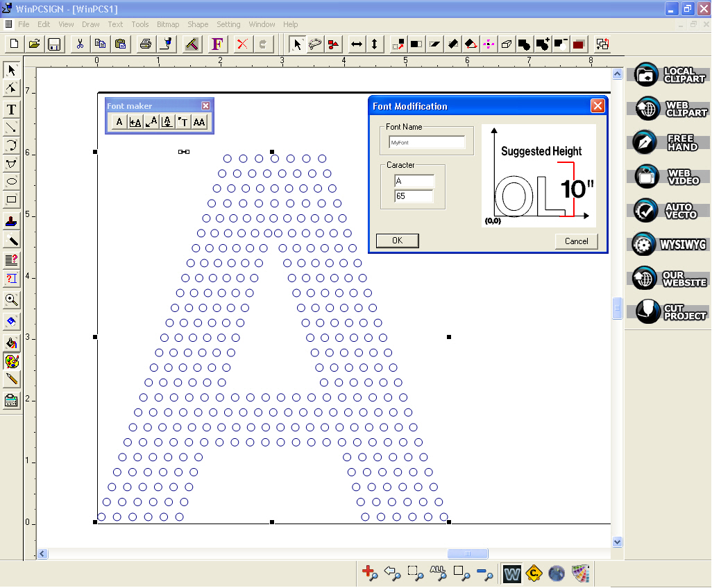Click the horizontal scrollbar below the canvas
The width and height of the screenshot is (712, 588).
[x=467, y=553]
